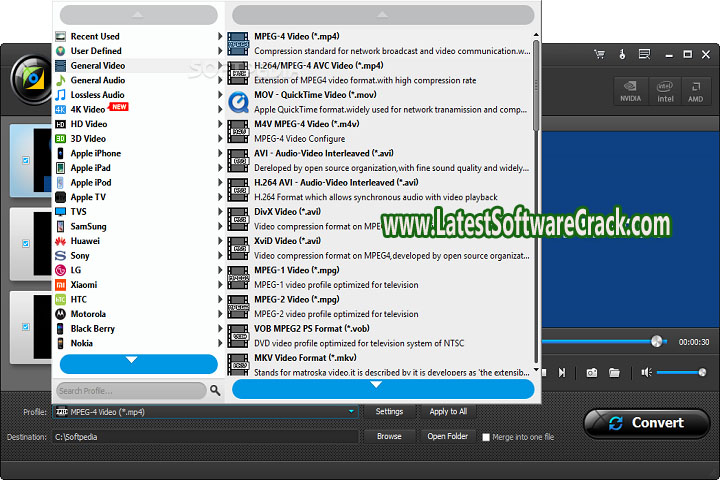Skip to next frame in the preview
This screenshot has height=480, width=720.
pos(562,373)
